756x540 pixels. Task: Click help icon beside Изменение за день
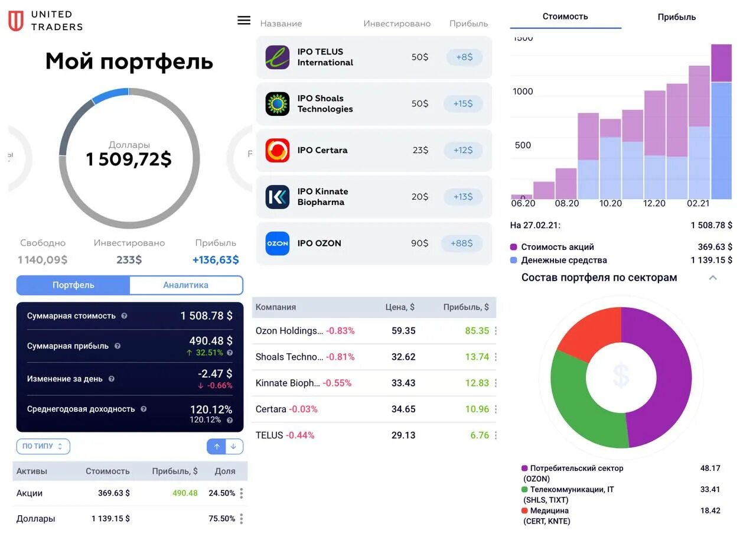click(111, 379)
